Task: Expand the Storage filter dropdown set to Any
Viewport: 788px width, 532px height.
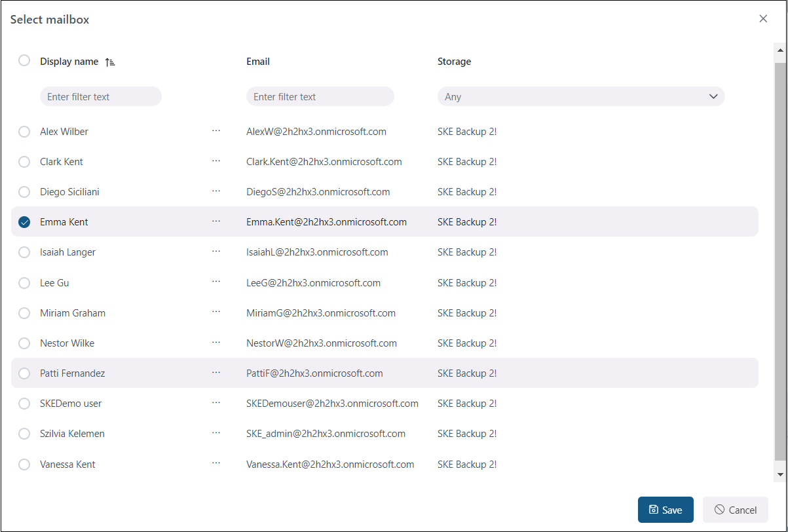Action: pyautogui.click(x=580, y=96)
